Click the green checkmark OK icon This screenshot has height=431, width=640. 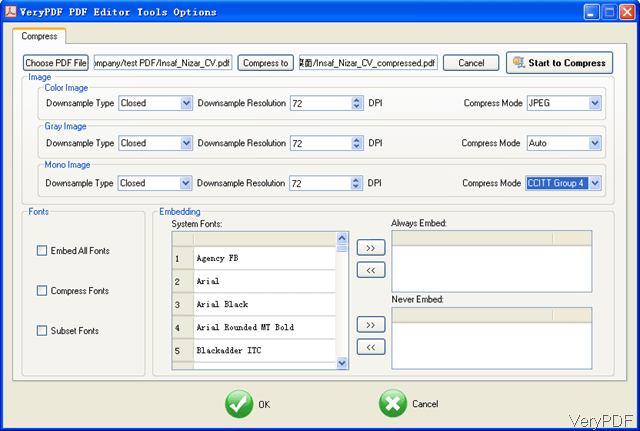pos(239,404)
